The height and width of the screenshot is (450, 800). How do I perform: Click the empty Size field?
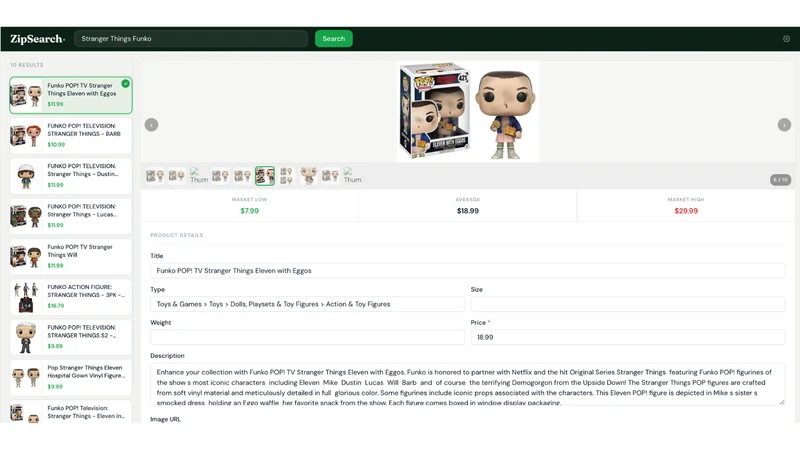[x=628, y=304]
